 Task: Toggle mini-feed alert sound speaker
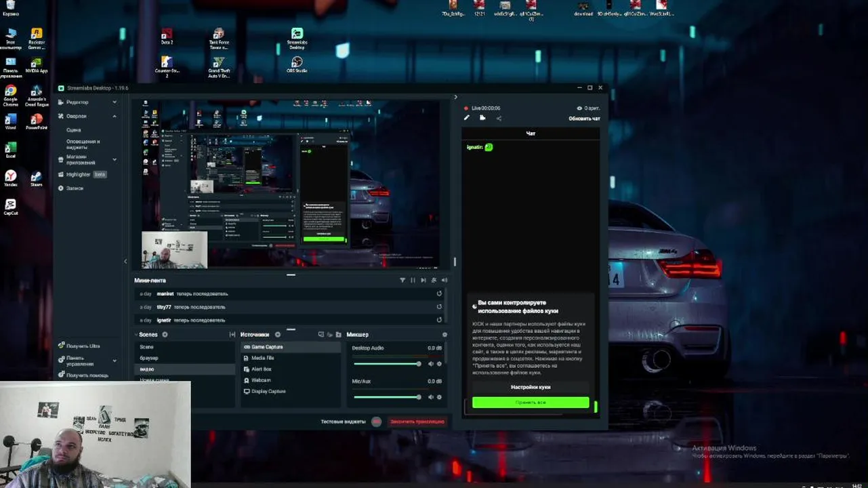[x=445, y=280]
